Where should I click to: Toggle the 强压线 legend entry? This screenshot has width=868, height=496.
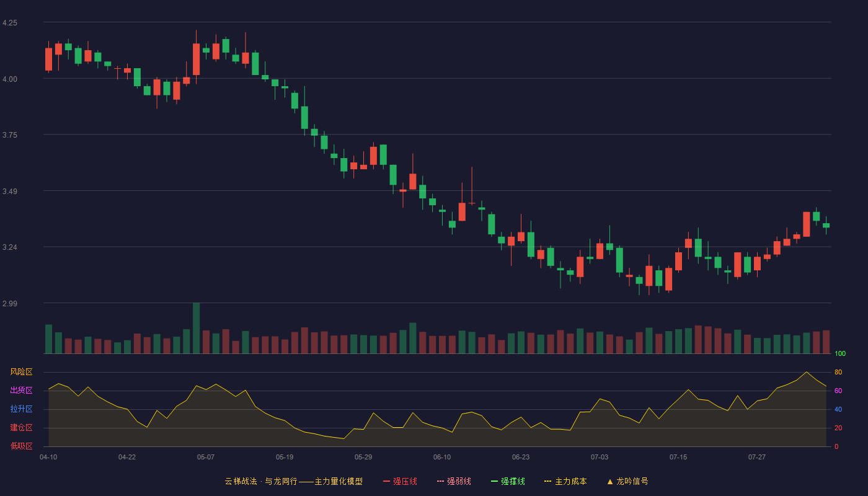click(400, 481)
